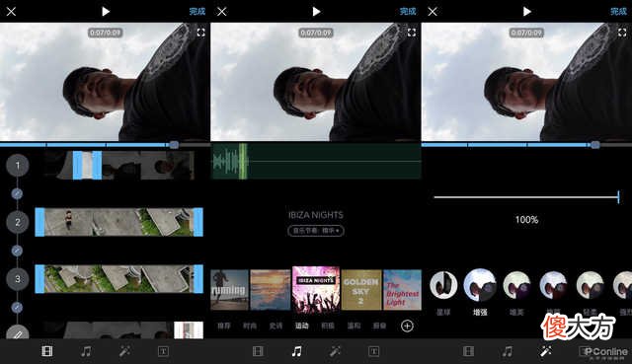The image size is (632, 364).
Task: Open transition link between clips 1 and 2
Action: point(17,194)
